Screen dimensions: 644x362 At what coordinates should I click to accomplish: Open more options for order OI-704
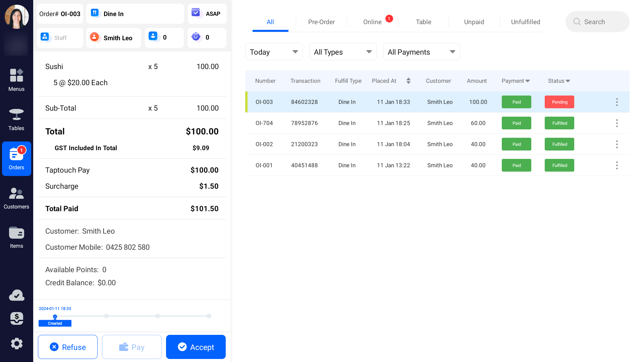pyautogui.click(x=617, y=123)
